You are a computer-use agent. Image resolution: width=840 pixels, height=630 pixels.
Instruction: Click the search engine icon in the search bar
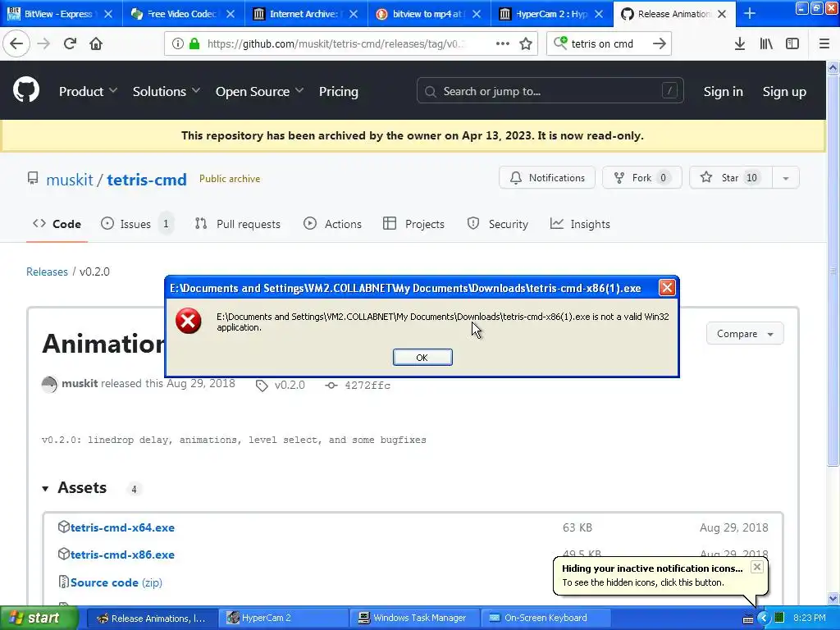click(x=560, y=43)
